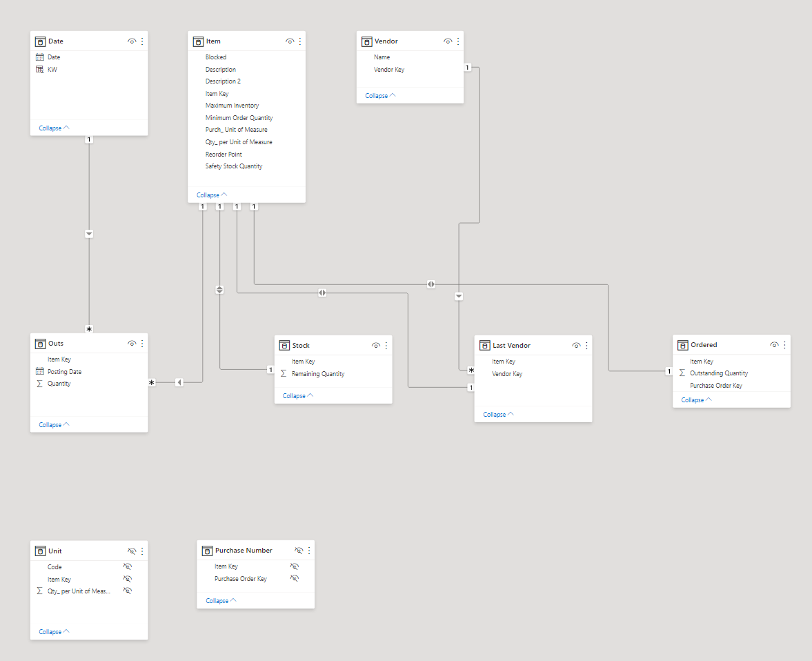Click the Stock table header icon
The height and width of the screenshot is (661, 812).
click(284, 346)
